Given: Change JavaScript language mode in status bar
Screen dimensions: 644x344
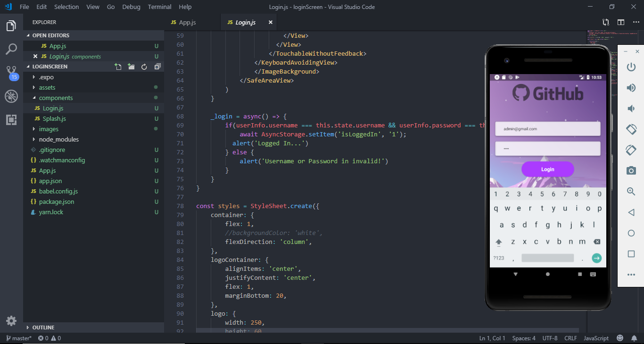Looking at the screenshot, I should click(x=596, y=338).
